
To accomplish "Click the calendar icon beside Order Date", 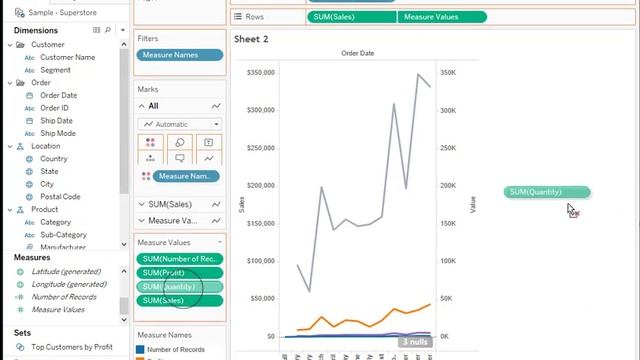I will pyautogui.click(x=29, y=96).
